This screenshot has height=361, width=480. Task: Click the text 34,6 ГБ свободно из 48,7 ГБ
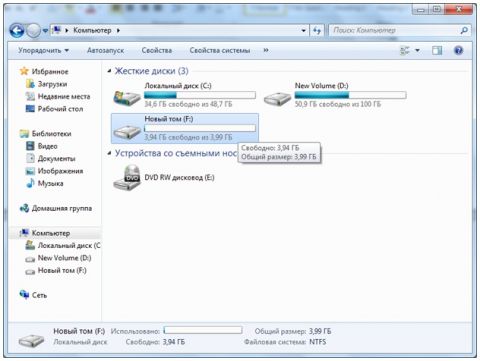(188, 104)
